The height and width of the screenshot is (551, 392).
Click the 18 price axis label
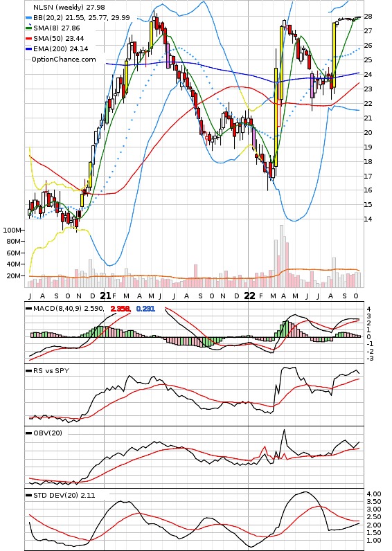pyautogui.click(x=368, y=162)
